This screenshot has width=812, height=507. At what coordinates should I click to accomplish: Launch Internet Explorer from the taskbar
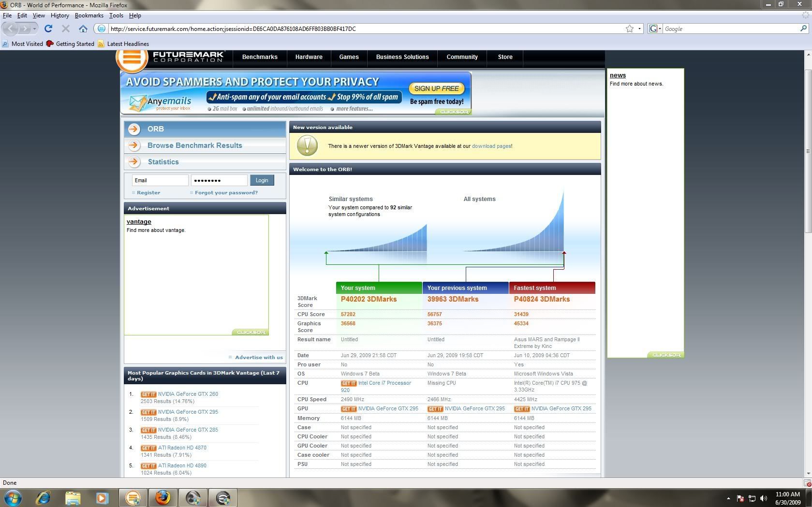[43, 498]
